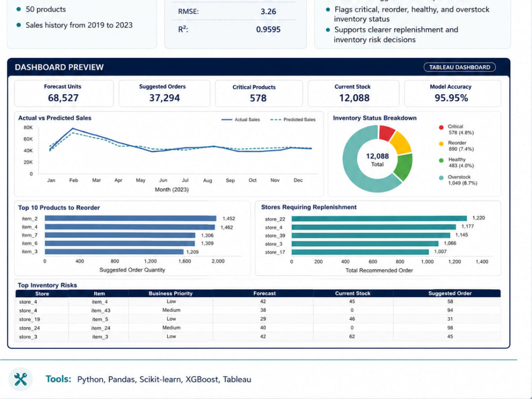Select the Critical Products 578 card
The height and width of the screenshot is (399, 532).
(x=259, y=93)
